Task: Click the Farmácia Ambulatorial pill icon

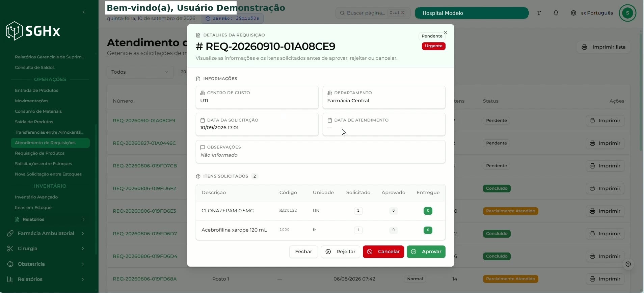Action: 10,233
